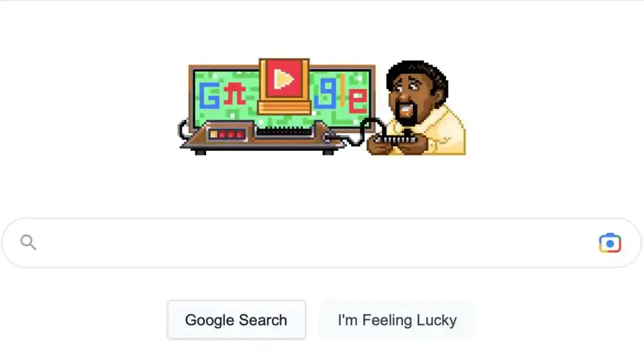Click the black cartridge slot on the console
The height and width of the screenshot is (362, 644).
pyautogui.click(x=284, y=132)
